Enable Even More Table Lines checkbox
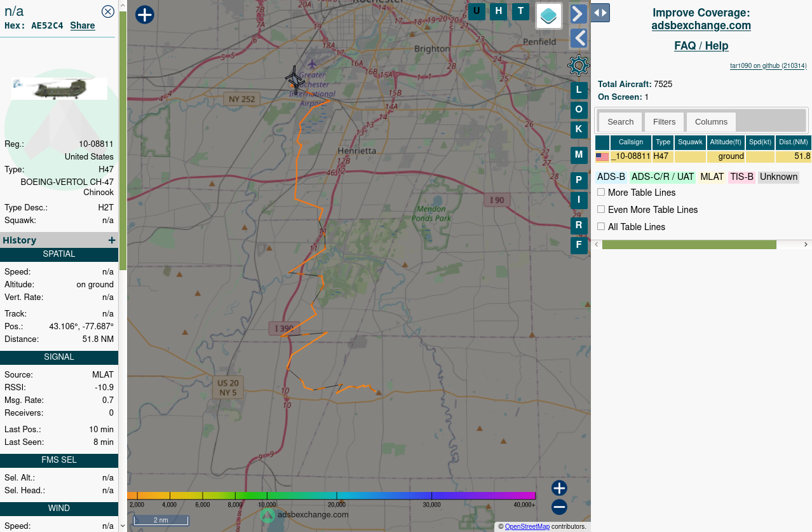Screen dimensions: 812x532 tap(601, 209)
